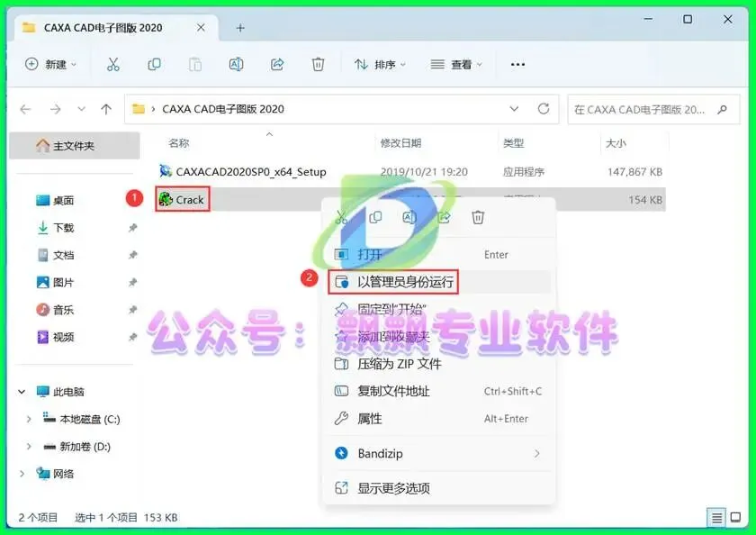Click the address bar path CAXA CAD电子图版 2020
Viewport: 756px width, 535px height.
point(223,109)
